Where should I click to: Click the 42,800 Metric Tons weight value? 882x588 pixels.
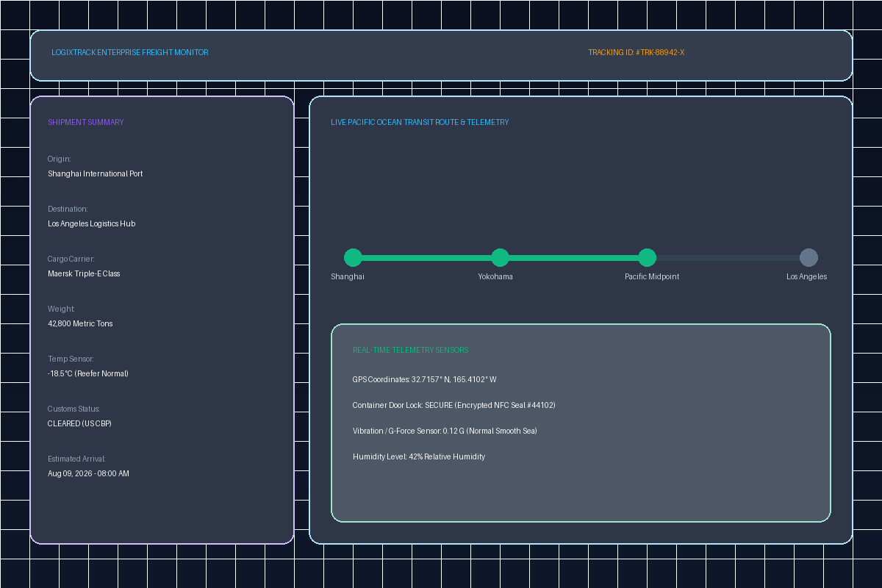pos(80,323)
